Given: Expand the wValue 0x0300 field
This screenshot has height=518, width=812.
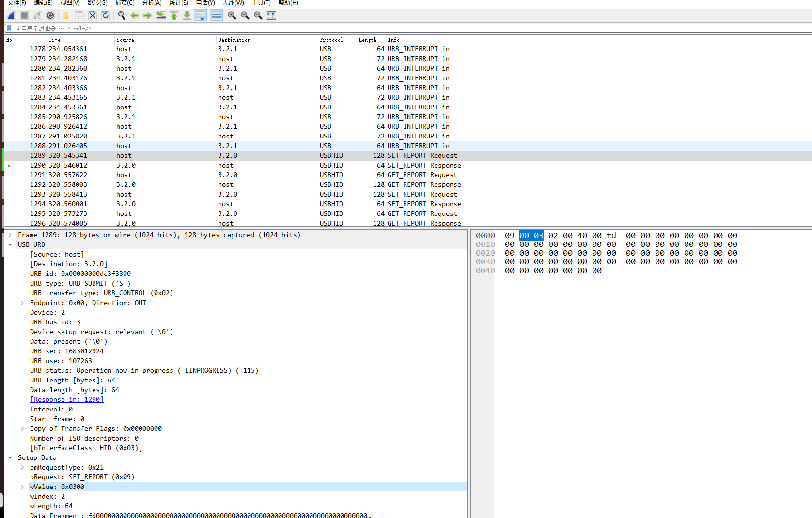Looking at the screenshot, I should point(22,487).
